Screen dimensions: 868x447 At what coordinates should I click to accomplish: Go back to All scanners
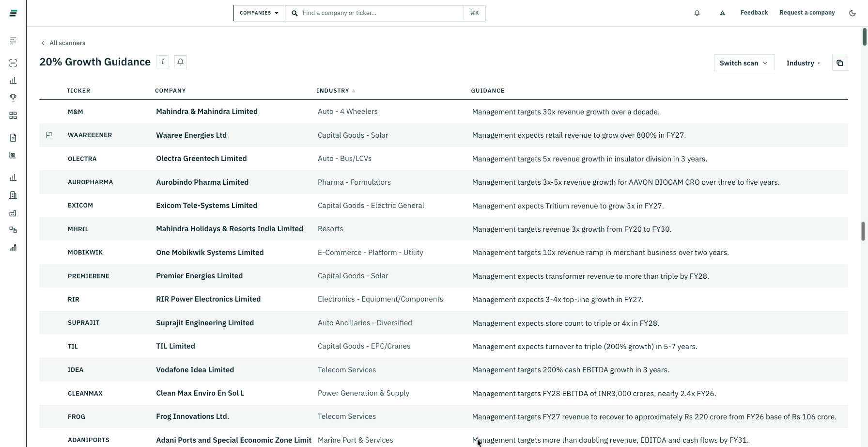(63, 43)
